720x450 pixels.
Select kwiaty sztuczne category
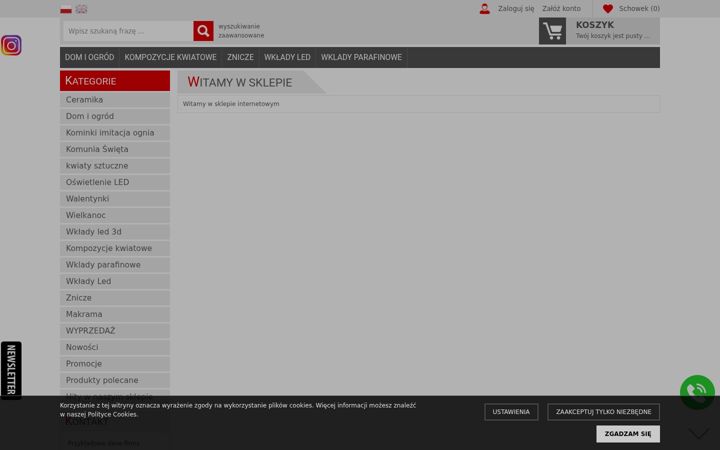coord(115,166)
